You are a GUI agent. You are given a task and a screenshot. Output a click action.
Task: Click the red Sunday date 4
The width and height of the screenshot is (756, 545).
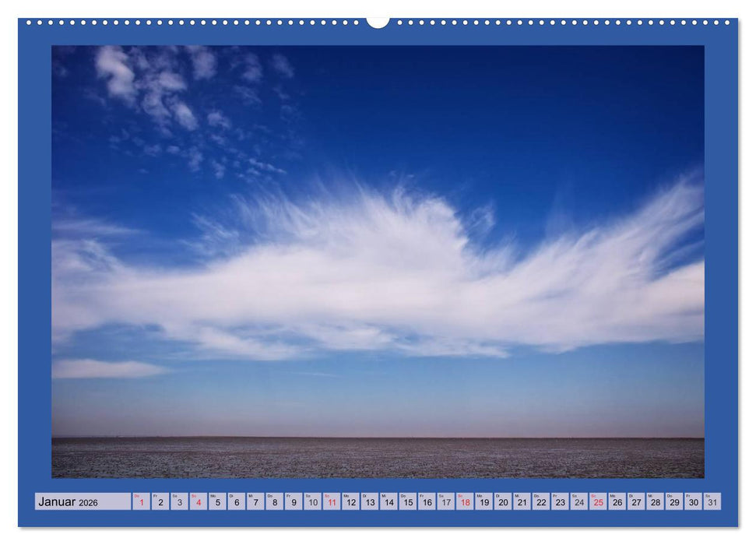tap(199, 502)
